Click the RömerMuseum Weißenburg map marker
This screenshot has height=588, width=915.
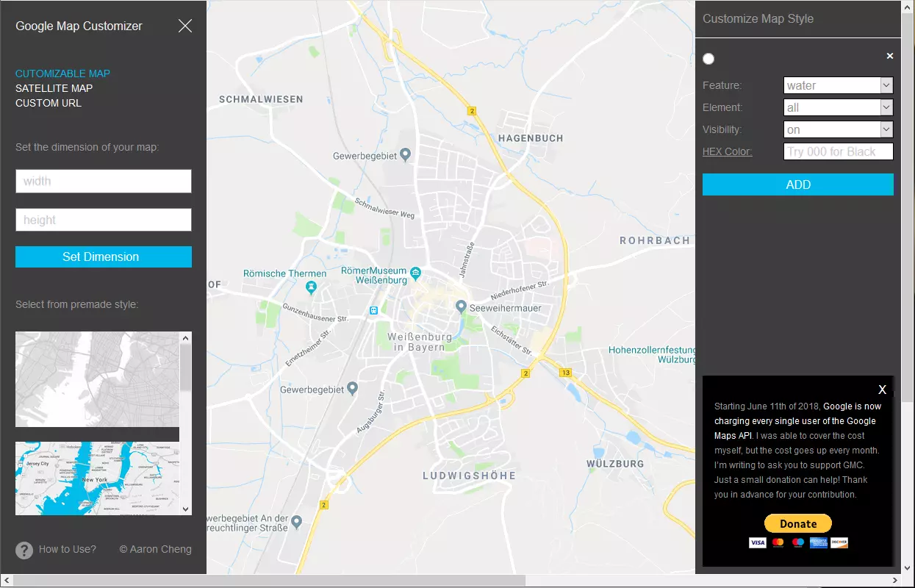416,273
